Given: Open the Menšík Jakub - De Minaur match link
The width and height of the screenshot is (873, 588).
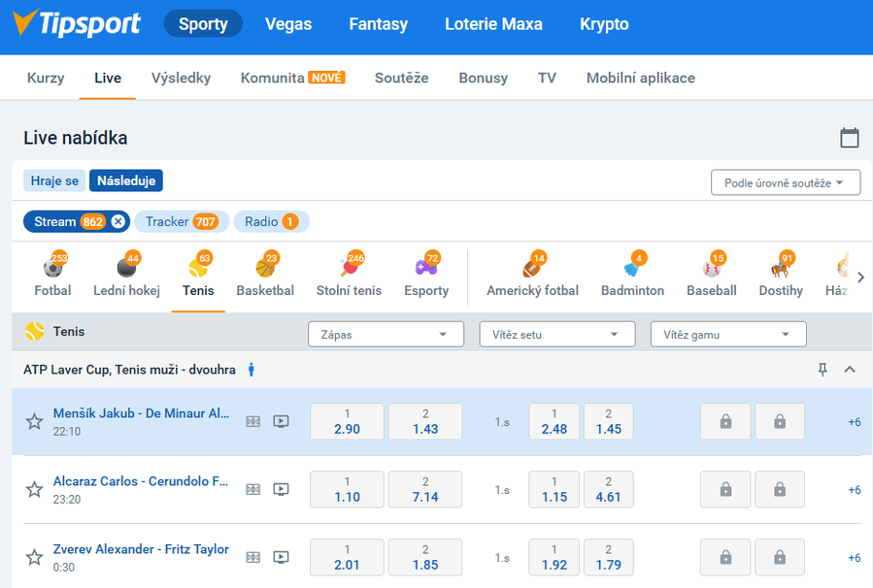Looking at the screenshot, I should (141, 413).
